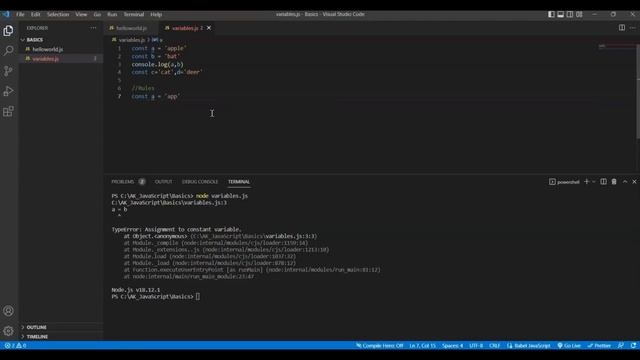Open the Explorer view in activity bar
This screenshot has width=640, height=360.
(8, 31)
